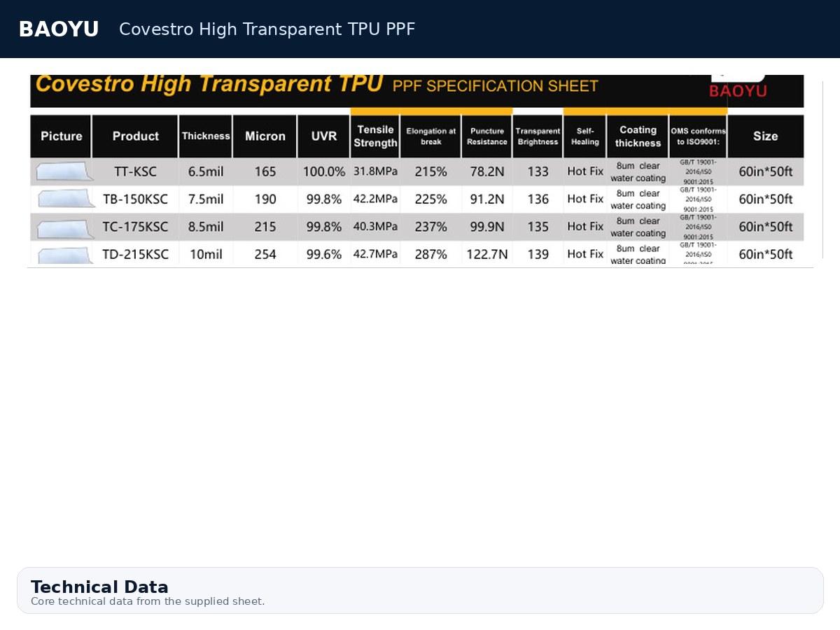This screenshot has height=630, width=840.
Task: Click the 31.8MPa tensile strength value
Action: coord(375,171)
